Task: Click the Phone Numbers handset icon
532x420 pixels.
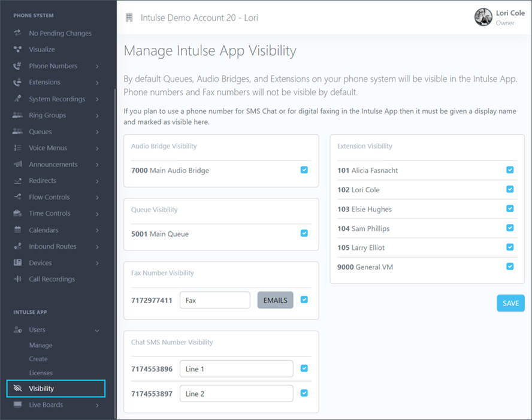Action: (17, 66)
